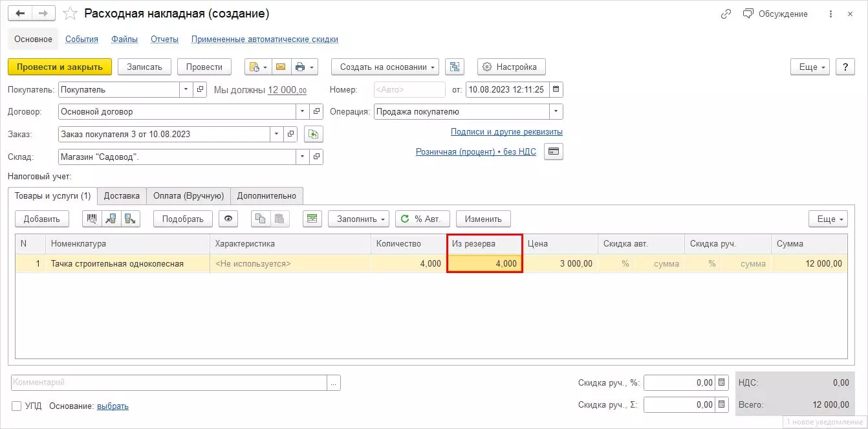Click the green table icon before Заполнить

click(312, 219)
